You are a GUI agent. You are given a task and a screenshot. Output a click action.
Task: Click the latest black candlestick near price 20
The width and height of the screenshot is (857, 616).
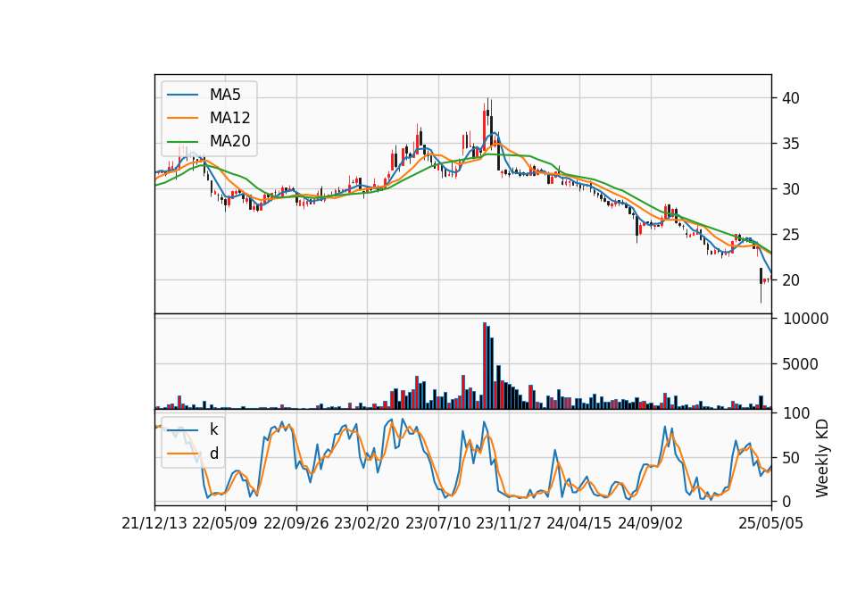coord(761,284)
